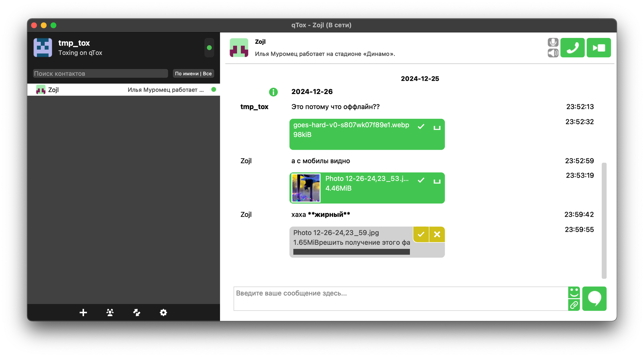
Task: Decline the Photo 12-26-24,23_59.jpg transfer
Action: click(x=437, y=234)
